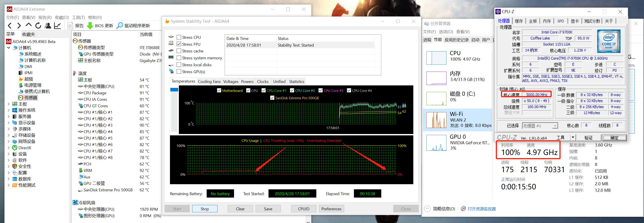Expand the 主板 tree node
644x223 pixels.
[x=9, y=104]
